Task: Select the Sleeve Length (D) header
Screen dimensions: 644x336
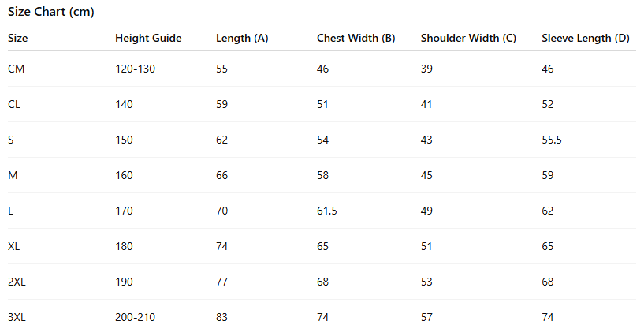Action: 586,38
